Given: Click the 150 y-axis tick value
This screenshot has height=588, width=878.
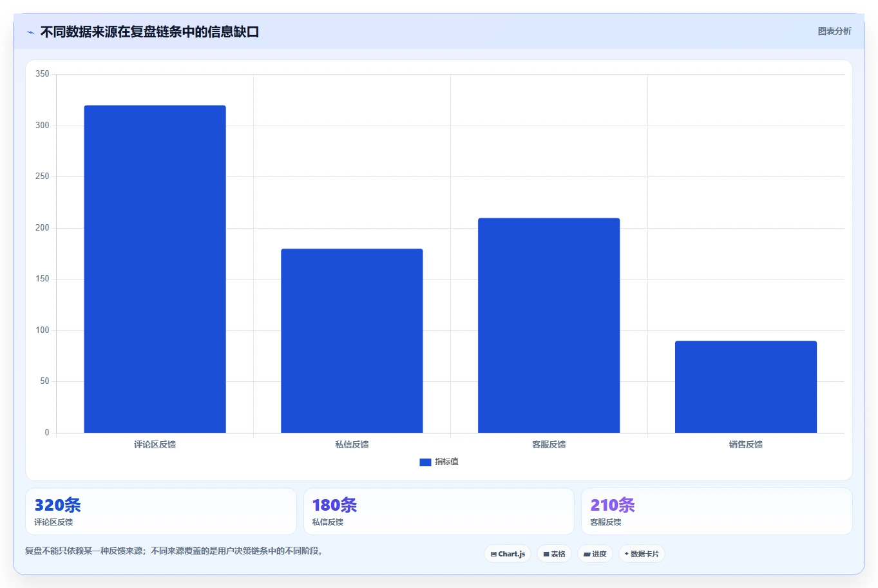Looking at the screenshot, I should [43, 279].
